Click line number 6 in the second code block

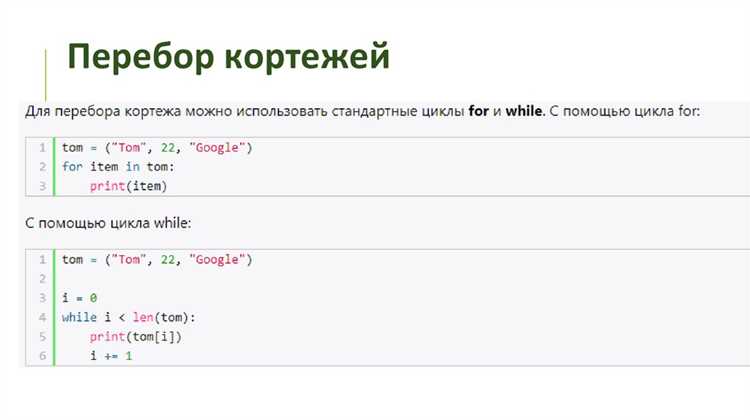click(43, 356)
